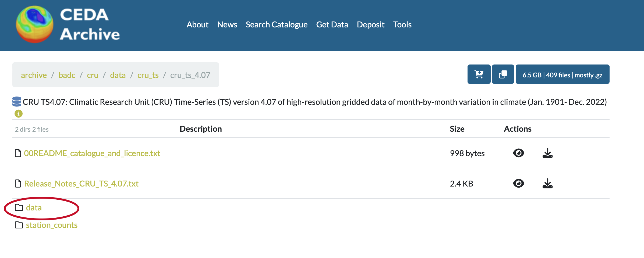Screen dimensions: 644x258
Task: Download the 00README_catalogue_and_licence.txt file
Action: 547,153
